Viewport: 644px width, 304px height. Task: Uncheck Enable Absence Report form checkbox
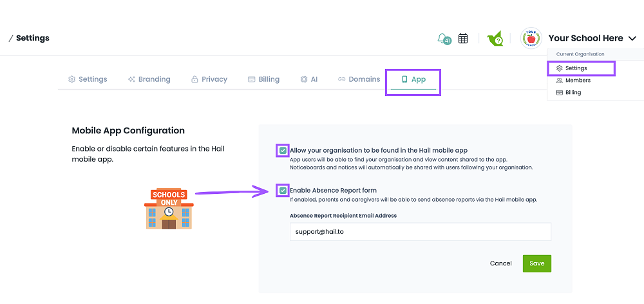283,191
